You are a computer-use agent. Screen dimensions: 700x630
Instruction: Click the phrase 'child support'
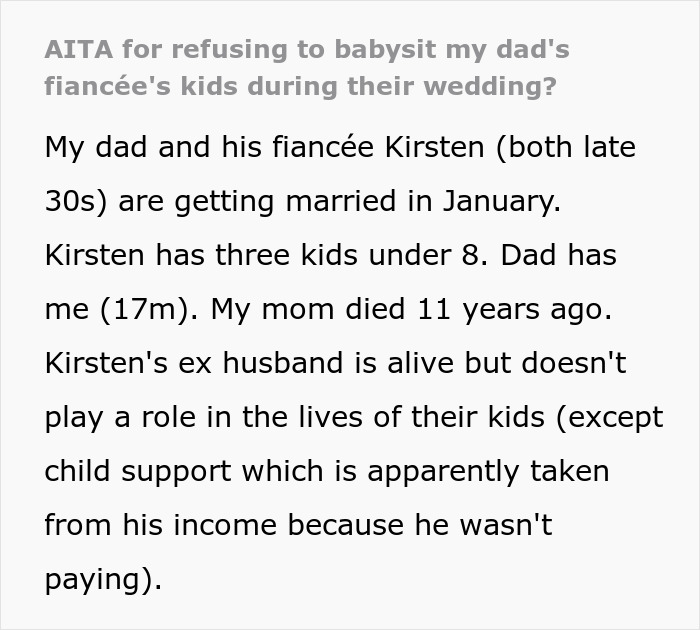pos(139,471)
